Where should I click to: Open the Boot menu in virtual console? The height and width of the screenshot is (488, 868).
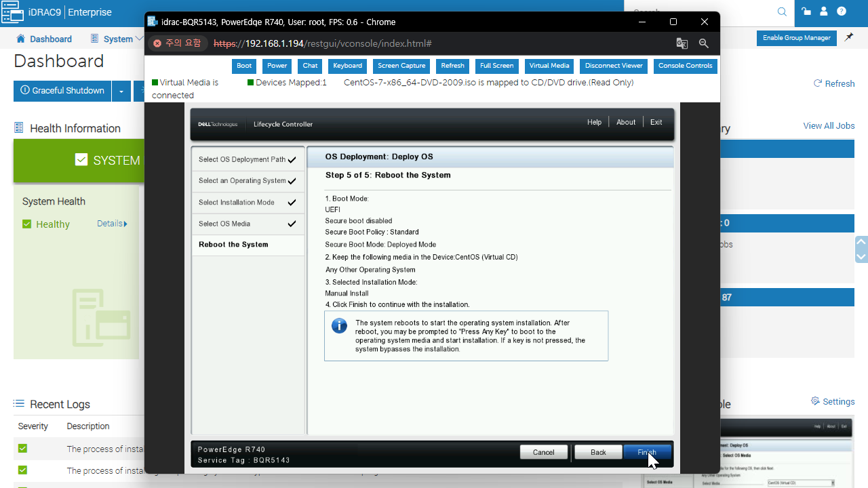point(244,66)
